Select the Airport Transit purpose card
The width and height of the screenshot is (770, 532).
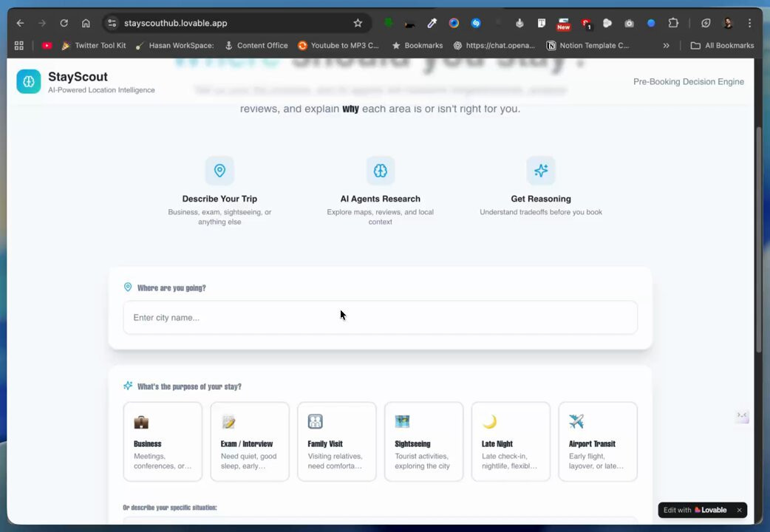click(x=598, y=442)
